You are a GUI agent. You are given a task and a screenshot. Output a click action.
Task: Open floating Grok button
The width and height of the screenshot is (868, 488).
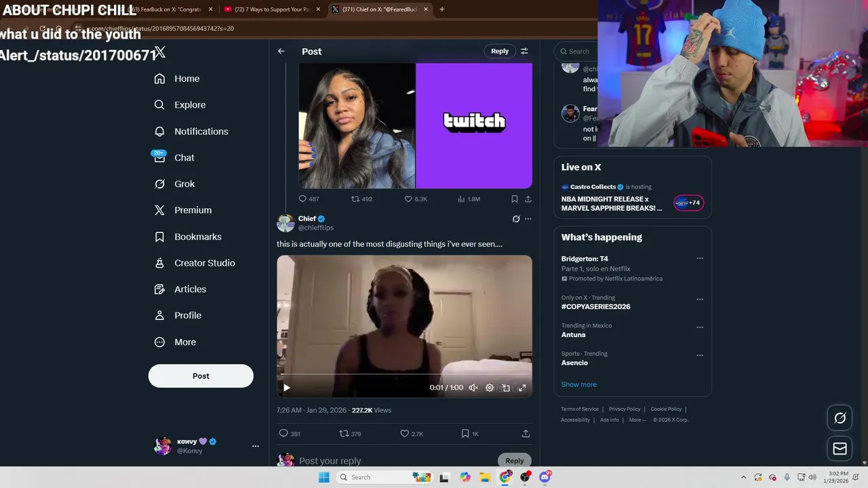840,418
